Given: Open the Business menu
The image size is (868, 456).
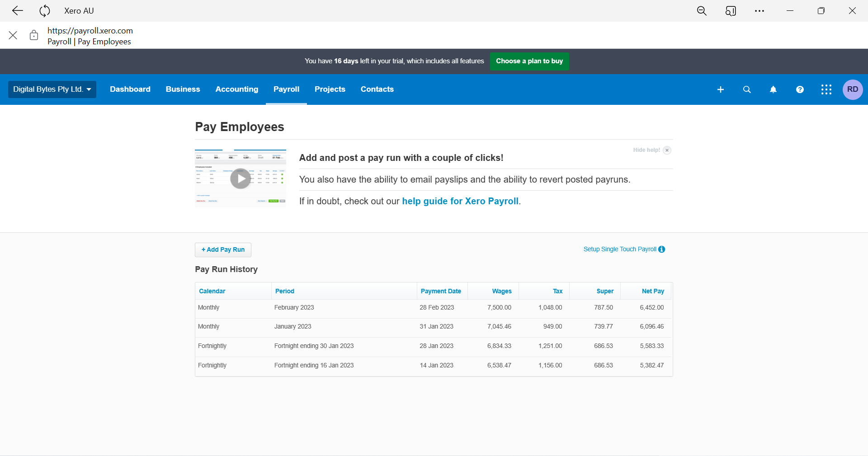Looking at the screenshot, I should [x=183, y=89].
